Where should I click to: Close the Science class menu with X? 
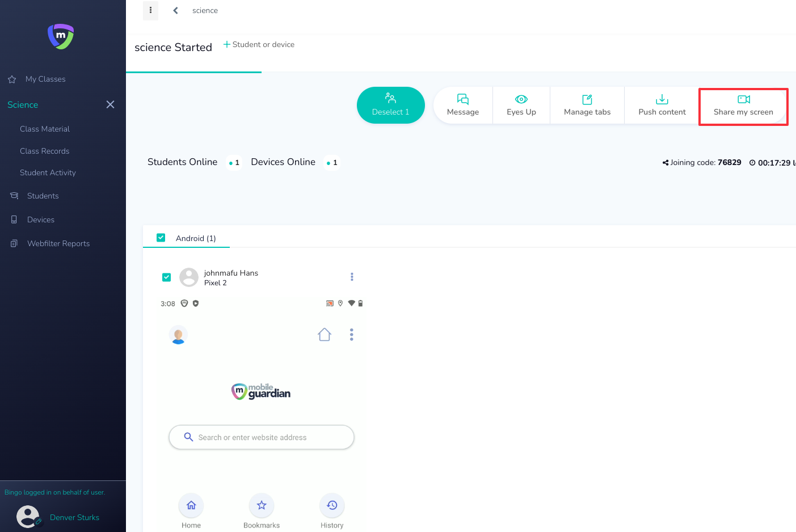[x=111, y=104]
